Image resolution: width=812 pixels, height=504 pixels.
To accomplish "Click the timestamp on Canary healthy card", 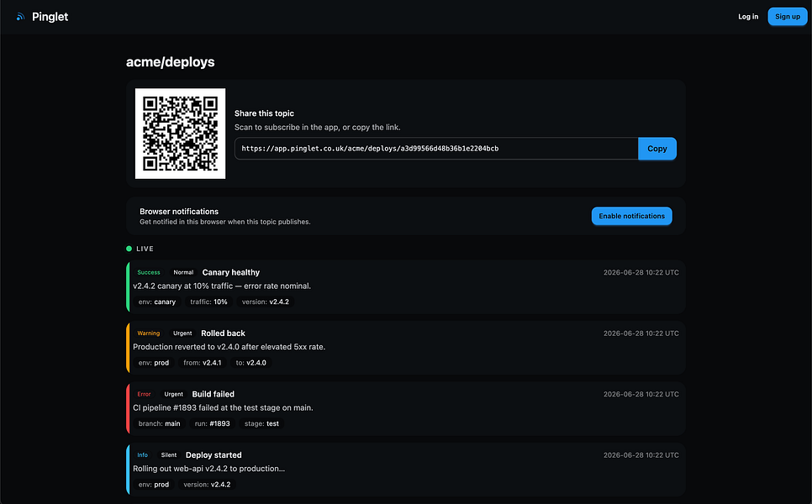I will 641,272.
